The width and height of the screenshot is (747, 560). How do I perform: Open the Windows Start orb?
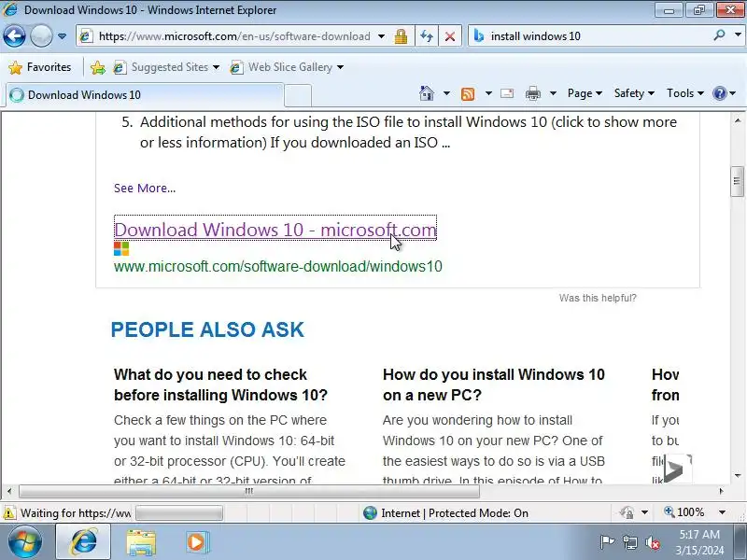(24, 542)
